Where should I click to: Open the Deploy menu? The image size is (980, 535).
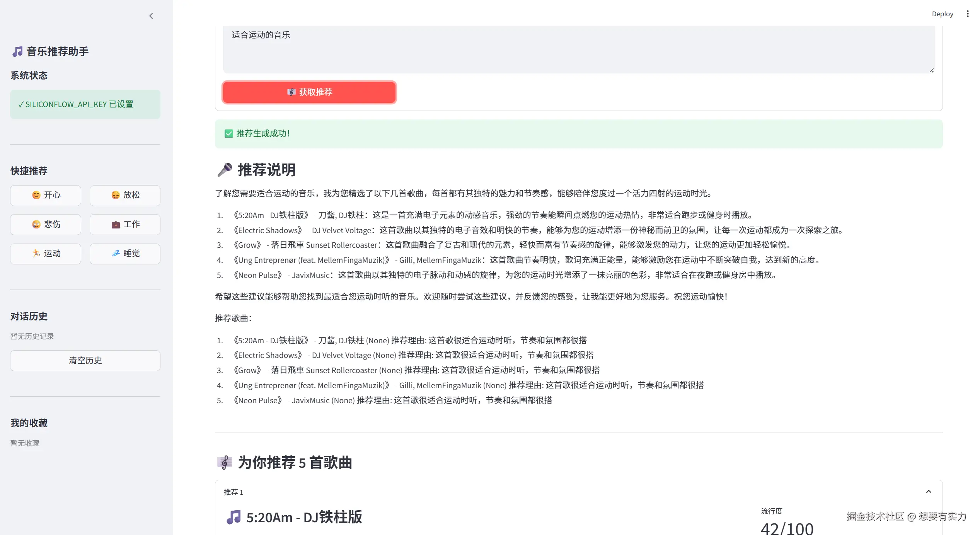point(942,14)
